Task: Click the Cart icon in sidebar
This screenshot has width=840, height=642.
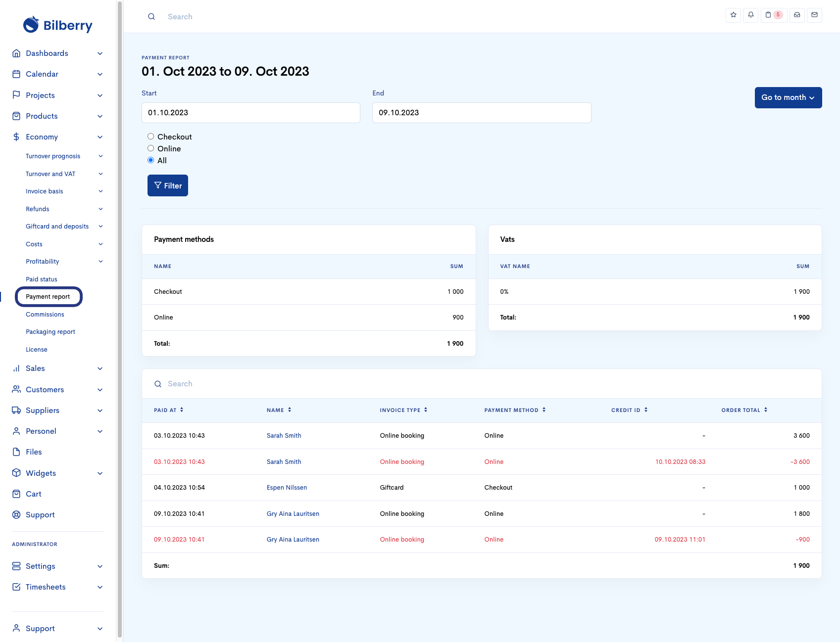Action: 16,494
